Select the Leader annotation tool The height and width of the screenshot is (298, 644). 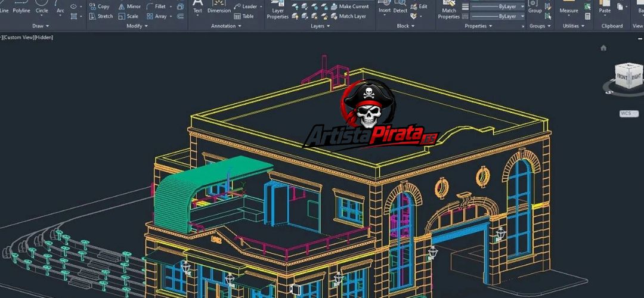tap(246, 7)
